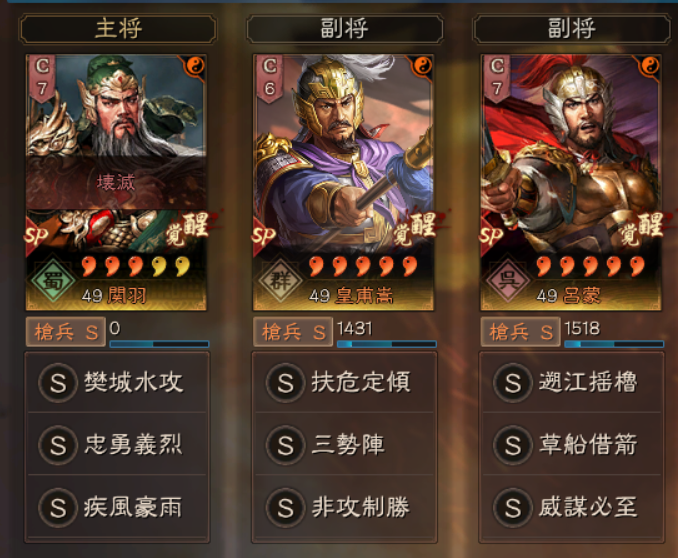Open the 草船借箭 skill
The image size is (678, 558).
pyautogui.click(x=572, y=445)
